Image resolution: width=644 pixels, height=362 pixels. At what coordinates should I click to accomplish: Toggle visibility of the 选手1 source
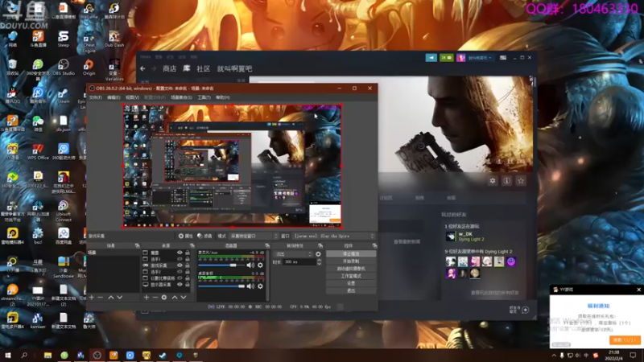(x=180, y=259)
